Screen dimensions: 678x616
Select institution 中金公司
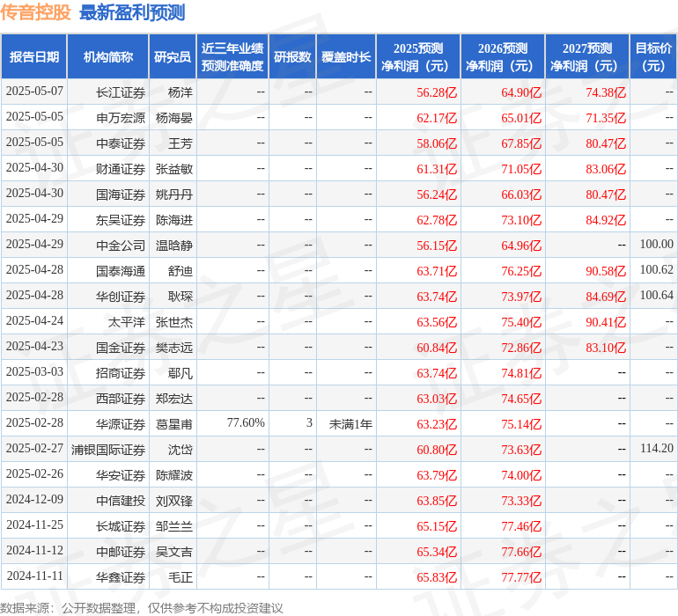121,246
